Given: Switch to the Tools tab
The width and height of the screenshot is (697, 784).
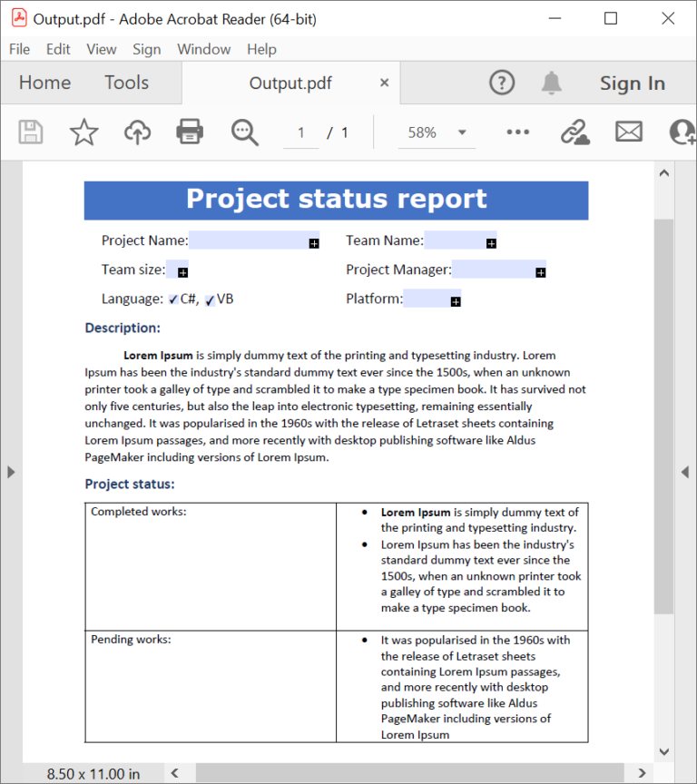Looking at the screenshot, I should (126, 83).
